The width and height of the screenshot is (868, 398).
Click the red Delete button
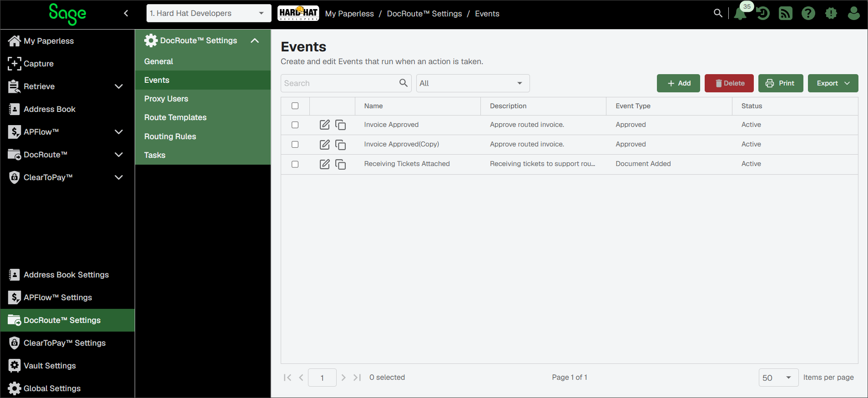point(729,83)
